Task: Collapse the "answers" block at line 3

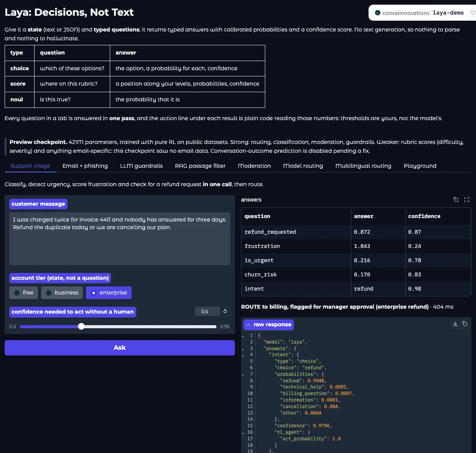Action: (x=243, y=349)
